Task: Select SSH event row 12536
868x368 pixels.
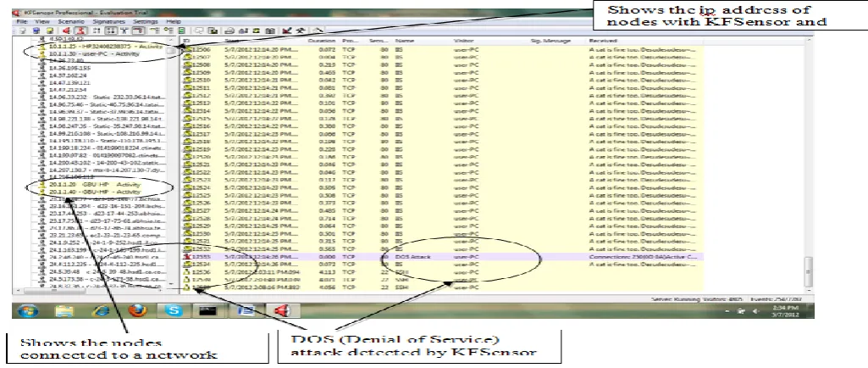Action: pos(443,272)
